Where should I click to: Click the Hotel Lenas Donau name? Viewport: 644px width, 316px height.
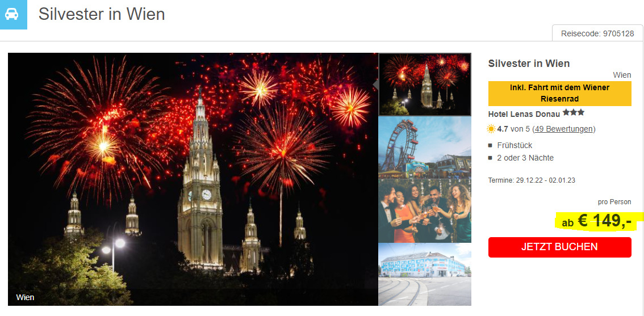tap(524, 114)
